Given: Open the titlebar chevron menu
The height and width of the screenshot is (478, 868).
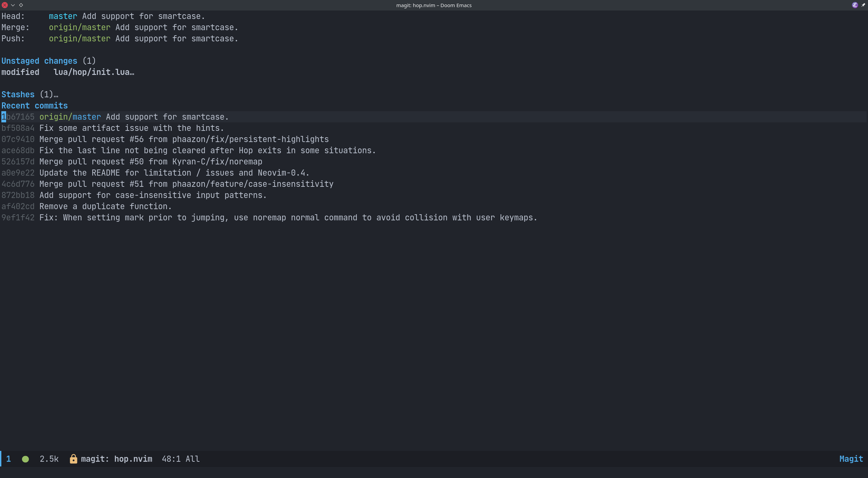Looking at the screenshot, I should (13, 5).
